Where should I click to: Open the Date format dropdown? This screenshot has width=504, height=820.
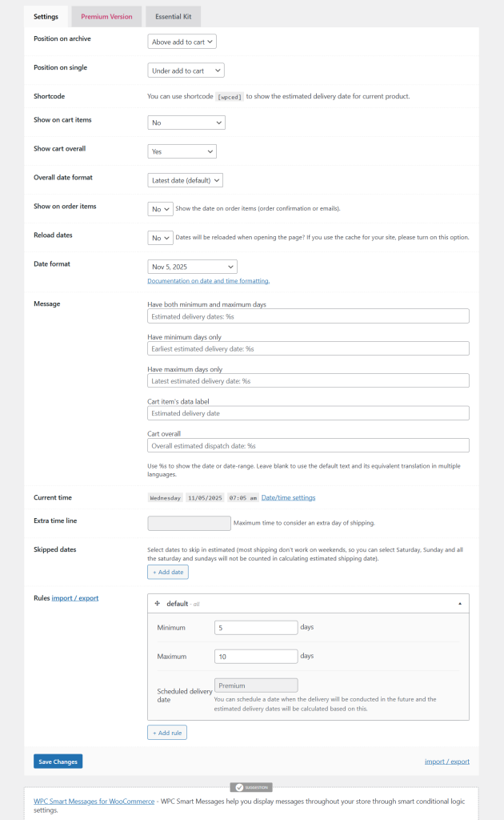[x=192, y=266]
